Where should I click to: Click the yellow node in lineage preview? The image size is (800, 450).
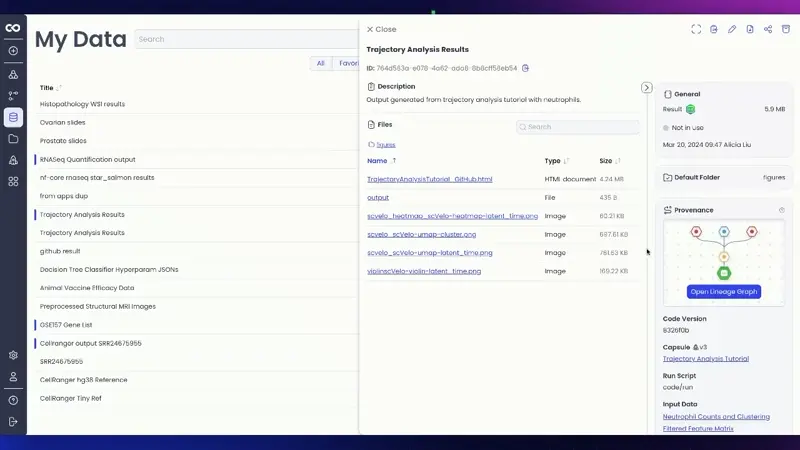coord(723,257)
